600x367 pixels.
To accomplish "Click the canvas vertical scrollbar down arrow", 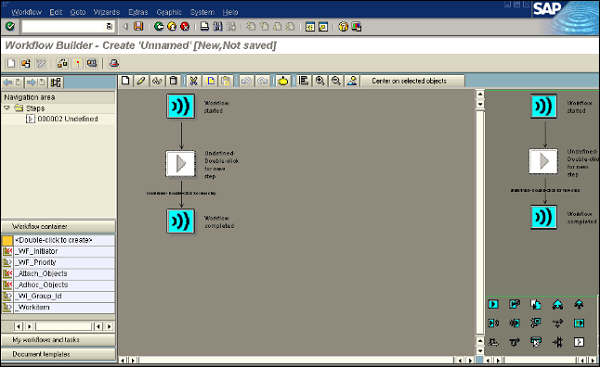I will [479, 351].
